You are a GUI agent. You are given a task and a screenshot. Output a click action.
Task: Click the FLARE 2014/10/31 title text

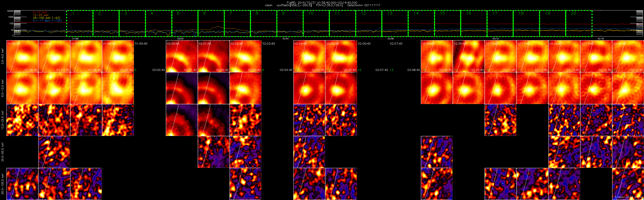tap(322, 3)
